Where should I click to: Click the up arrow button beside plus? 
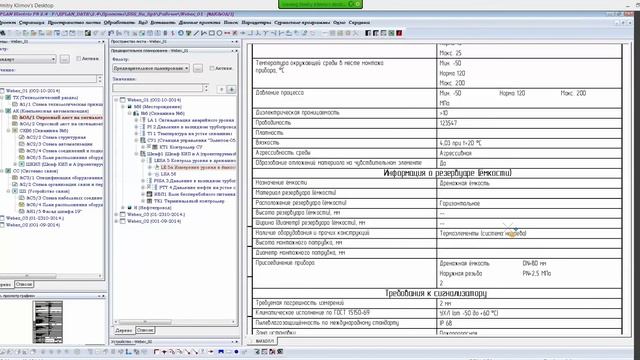(x=221, y=89)
